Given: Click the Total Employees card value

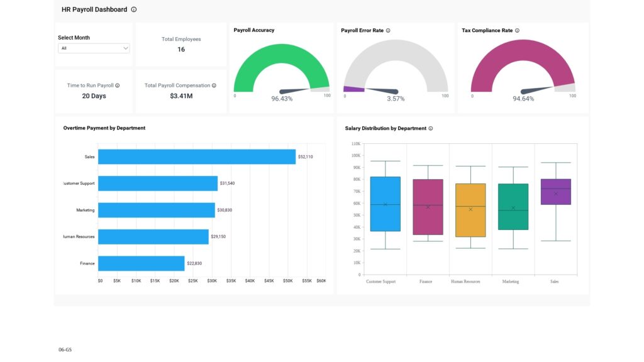Looking at the screenshot, I should (181, 50).
